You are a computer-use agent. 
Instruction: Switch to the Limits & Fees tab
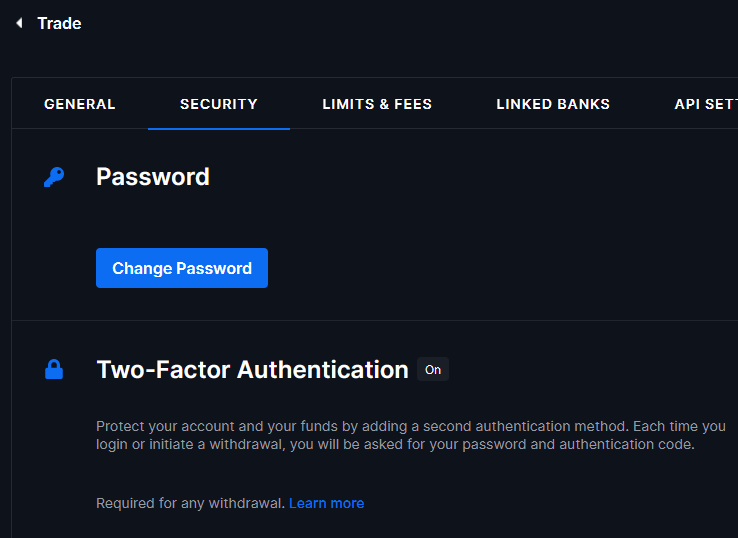377,104
